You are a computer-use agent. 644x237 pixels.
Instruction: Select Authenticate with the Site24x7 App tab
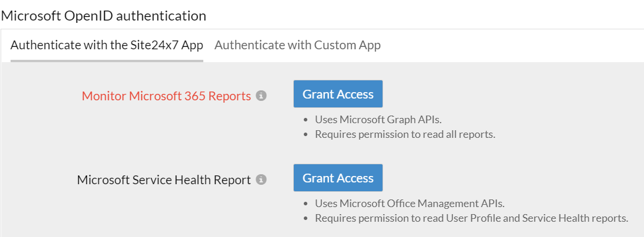(x=107, y=45)
